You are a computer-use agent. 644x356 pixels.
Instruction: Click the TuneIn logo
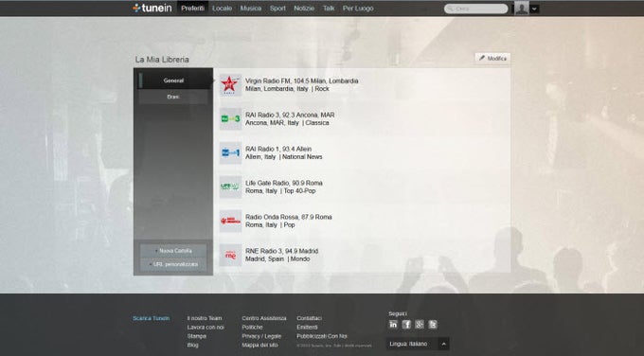click(x=152, y=8)
